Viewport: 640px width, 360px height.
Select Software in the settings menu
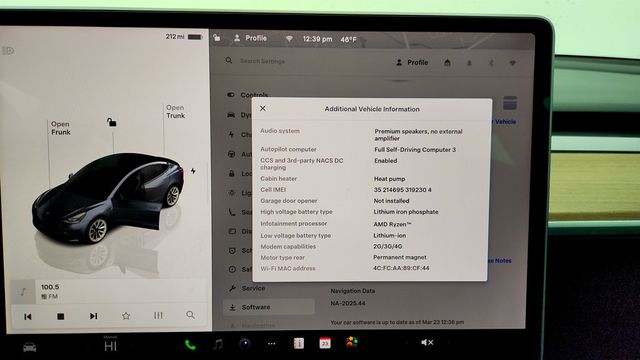click(269, 307)
